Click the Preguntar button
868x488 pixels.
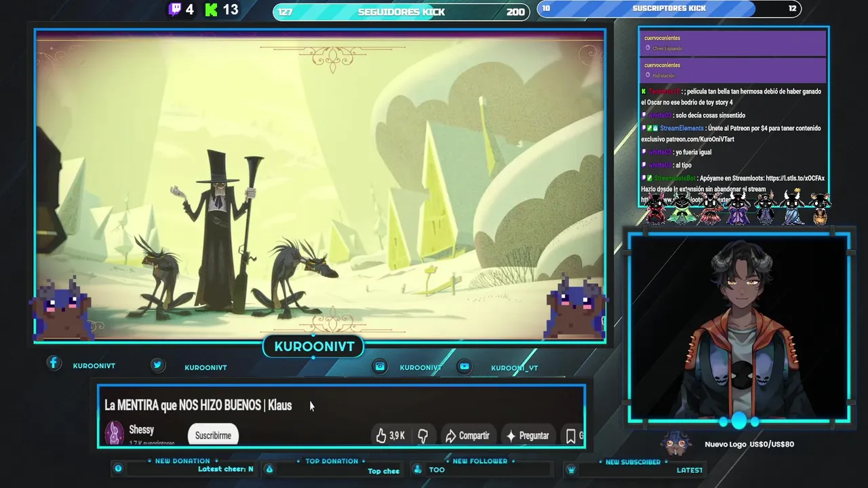[528, 436]
